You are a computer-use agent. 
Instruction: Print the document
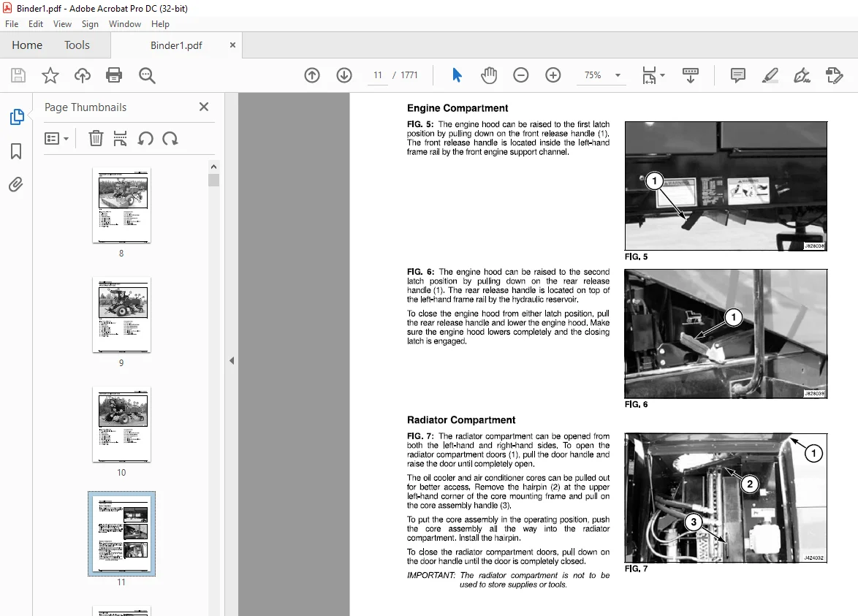pos(114,75)
